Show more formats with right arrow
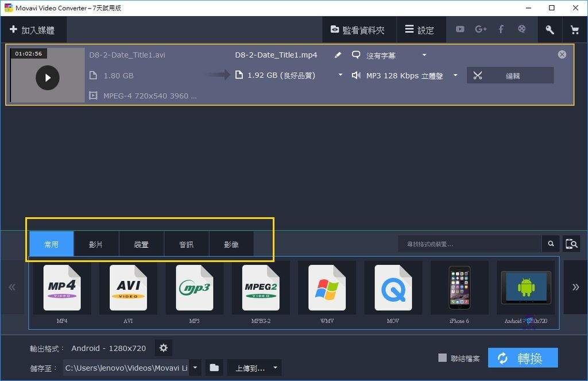Screen dimensions: 588x381 (x=575, y=287)
